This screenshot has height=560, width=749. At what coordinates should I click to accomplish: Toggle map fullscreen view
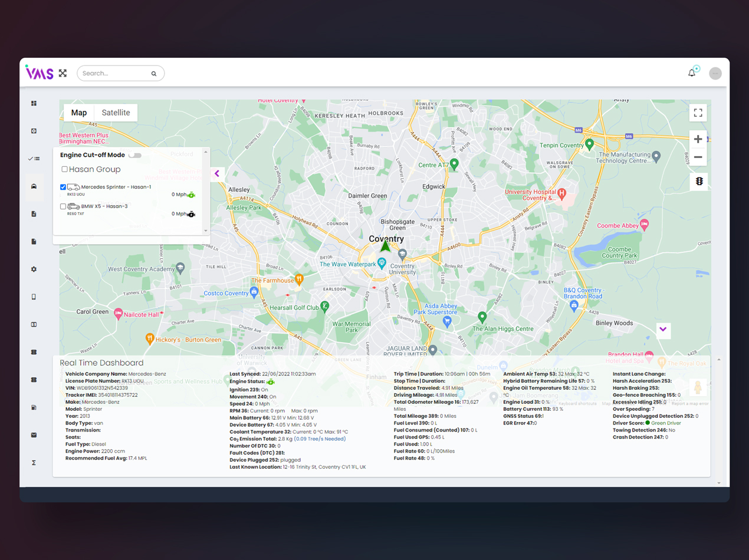[698, 113]
